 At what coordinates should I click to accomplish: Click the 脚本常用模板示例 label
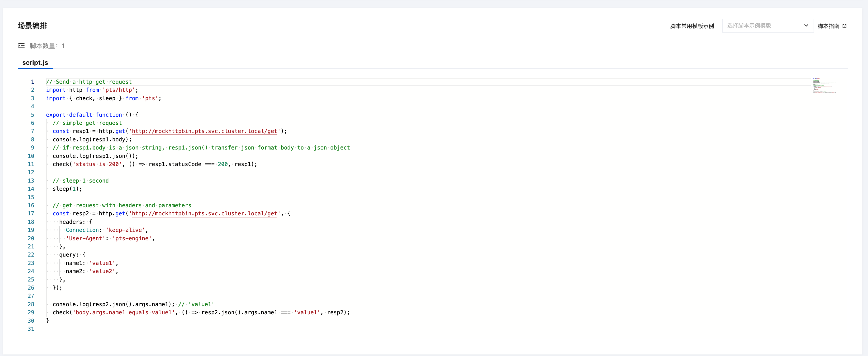[x=692, y=26]
